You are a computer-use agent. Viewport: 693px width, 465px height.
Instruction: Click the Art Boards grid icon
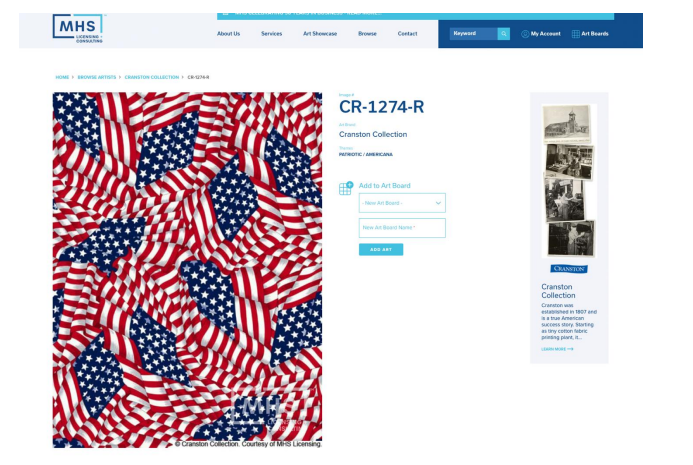[x=575, y=34]
